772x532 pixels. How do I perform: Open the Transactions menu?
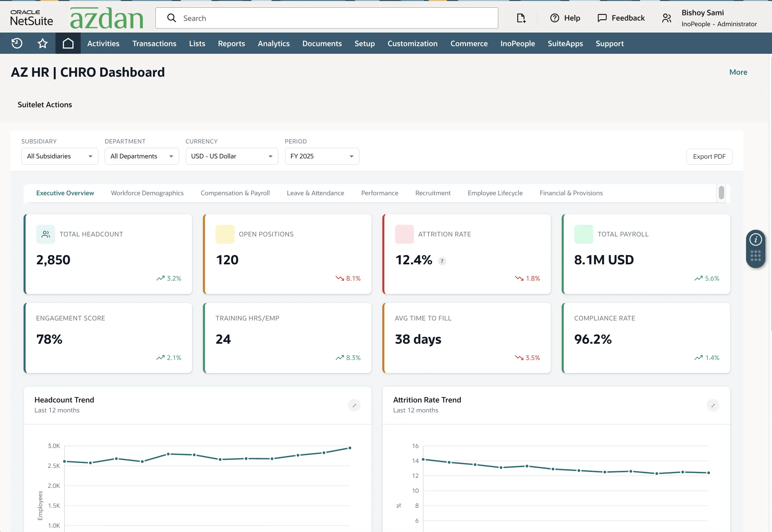coord(154,43)
